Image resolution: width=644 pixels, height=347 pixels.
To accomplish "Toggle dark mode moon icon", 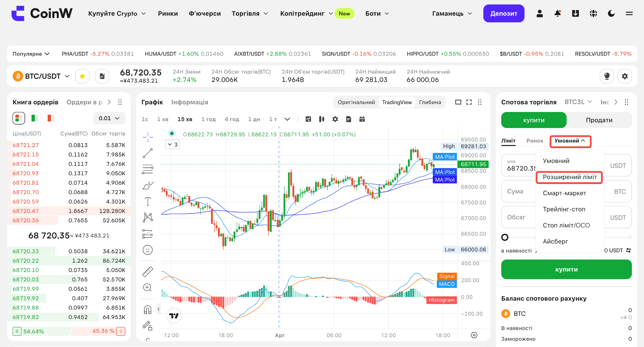I will point(611,14).
